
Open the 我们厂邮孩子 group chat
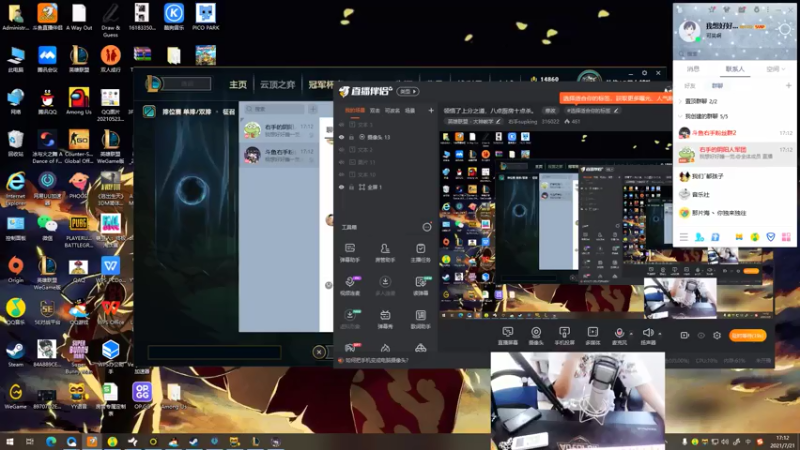click(735, 177)
